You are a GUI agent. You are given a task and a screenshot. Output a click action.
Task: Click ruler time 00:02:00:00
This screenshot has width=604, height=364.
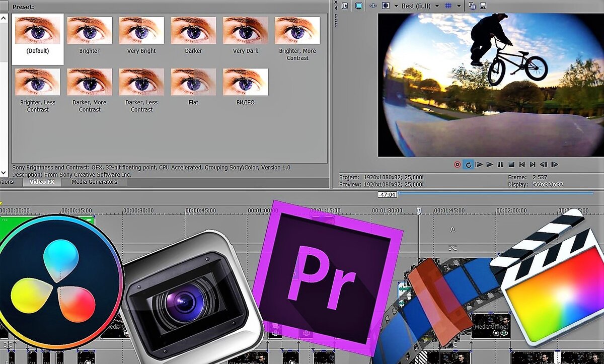[511, 210]
